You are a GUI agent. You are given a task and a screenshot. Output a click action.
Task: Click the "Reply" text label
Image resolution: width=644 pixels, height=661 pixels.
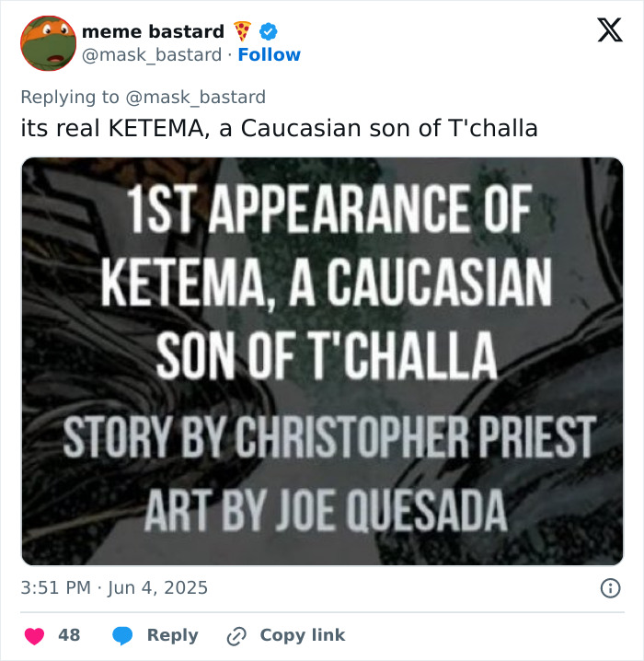(x=172, y=635)
